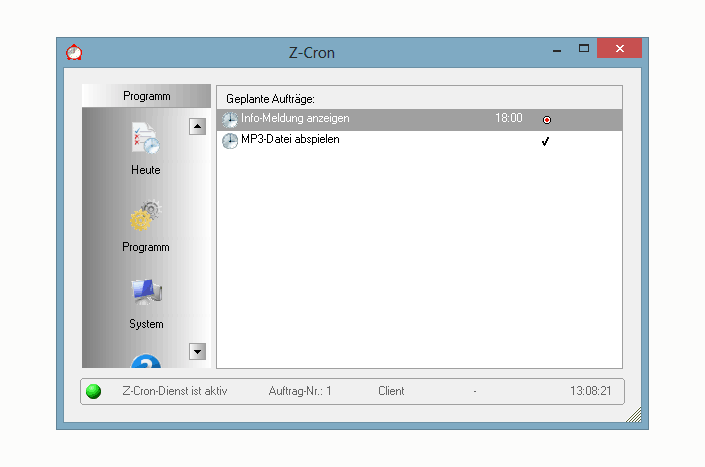
Task: Click clock icon beside Info-Meldung anzeigen
Action: tap(230, 120)
